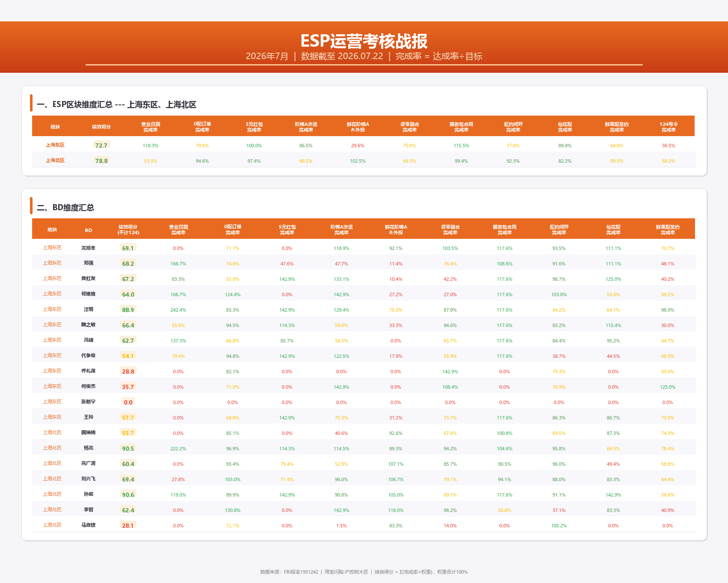The height and width of the screenshot is (583, 728).
Task: Click the 137.3% value in 冯婧 row
Action: (178, 341)
